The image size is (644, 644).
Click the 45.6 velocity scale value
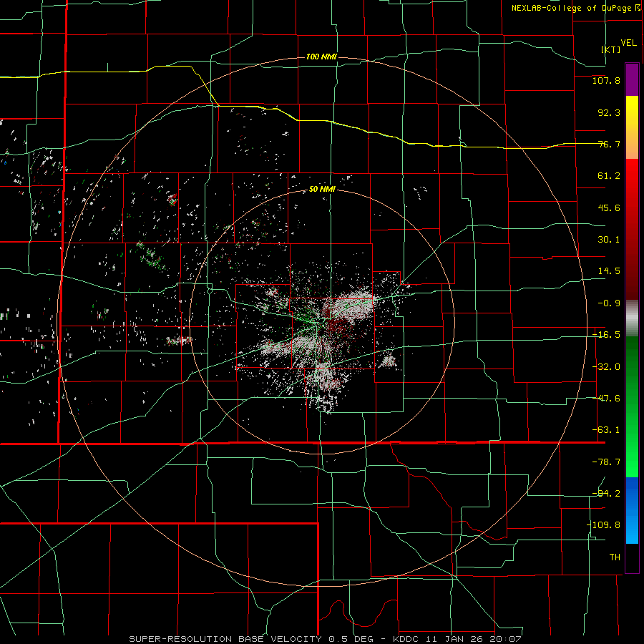click(609, 208)
